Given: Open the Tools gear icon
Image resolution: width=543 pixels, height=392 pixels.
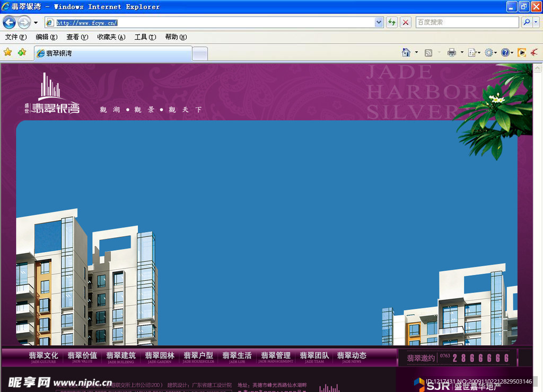Looking at the screenshot, I should coord(491,52).
